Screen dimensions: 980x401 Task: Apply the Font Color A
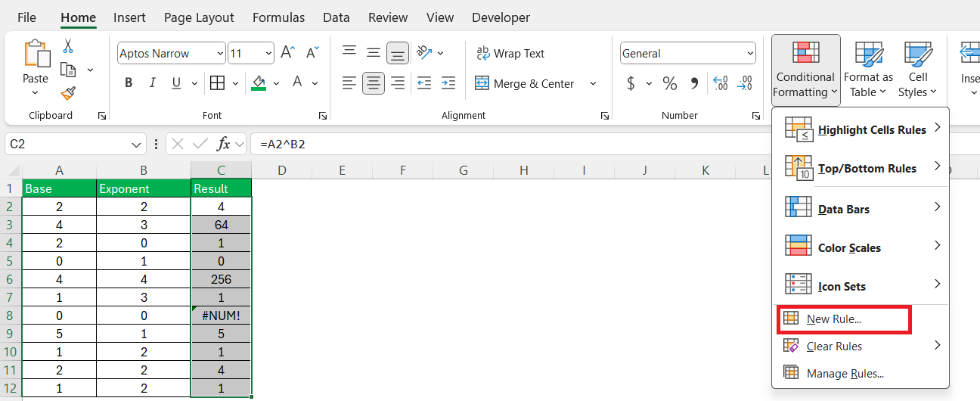pos(297,83)
